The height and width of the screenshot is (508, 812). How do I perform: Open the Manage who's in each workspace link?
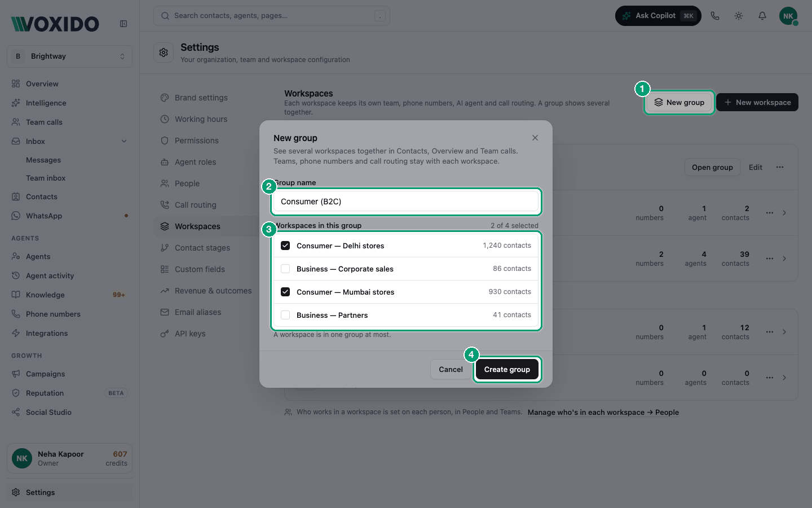(603, 413)
